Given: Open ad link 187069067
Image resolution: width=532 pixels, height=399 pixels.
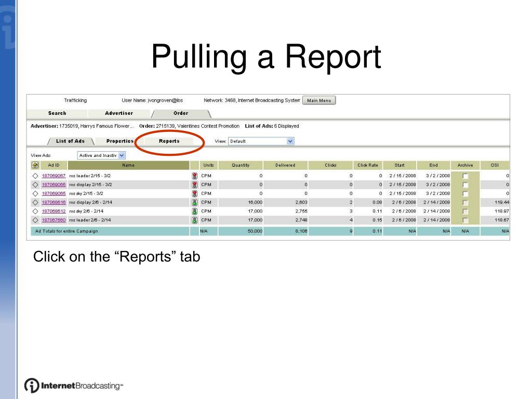Looking at the screenshot, I should click(54, 176).
